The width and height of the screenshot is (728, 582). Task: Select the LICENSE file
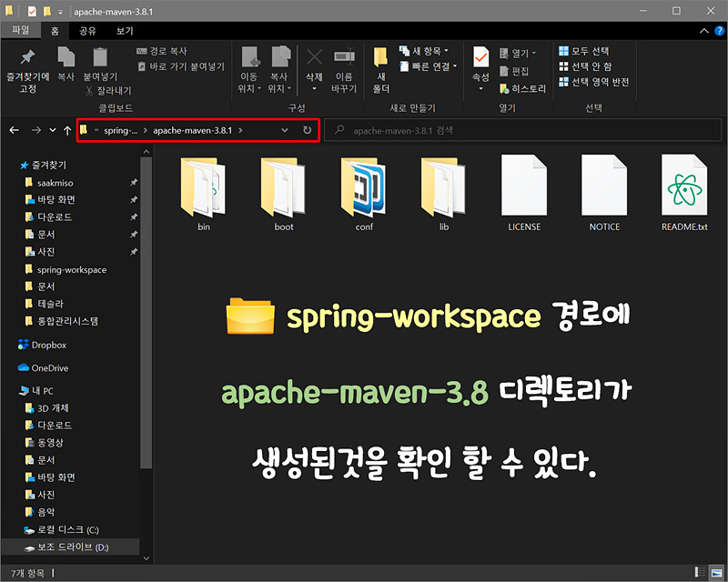[524, 194]
